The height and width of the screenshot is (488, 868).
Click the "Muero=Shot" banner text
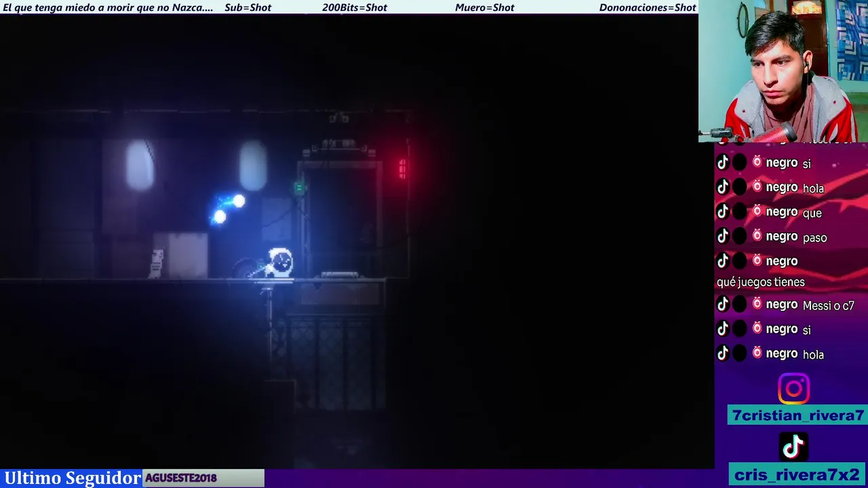tap(485, 7)
